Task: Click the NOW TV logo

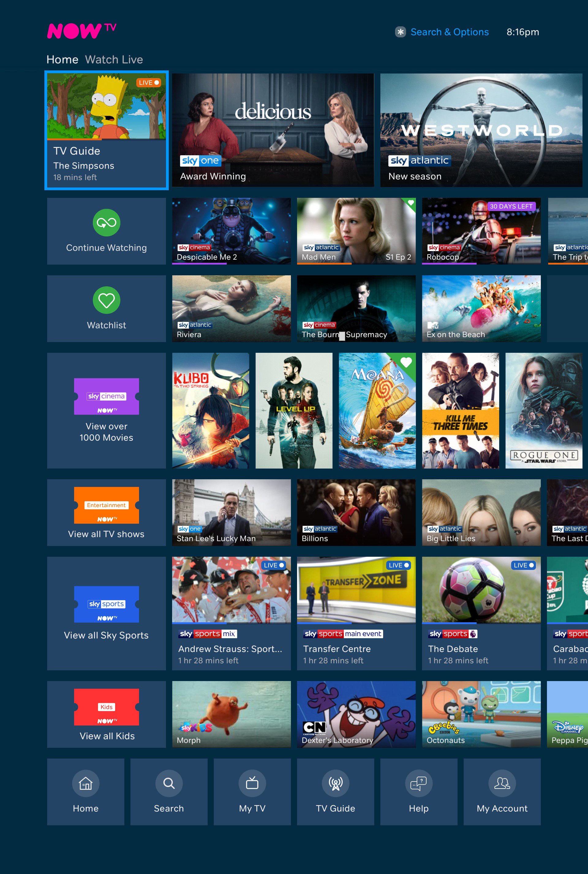Action: click(x=81, y=31)
